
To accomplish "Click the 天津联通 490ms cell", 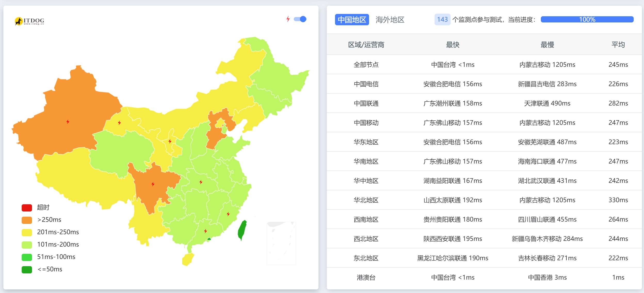I will click(x=547, y=103).
